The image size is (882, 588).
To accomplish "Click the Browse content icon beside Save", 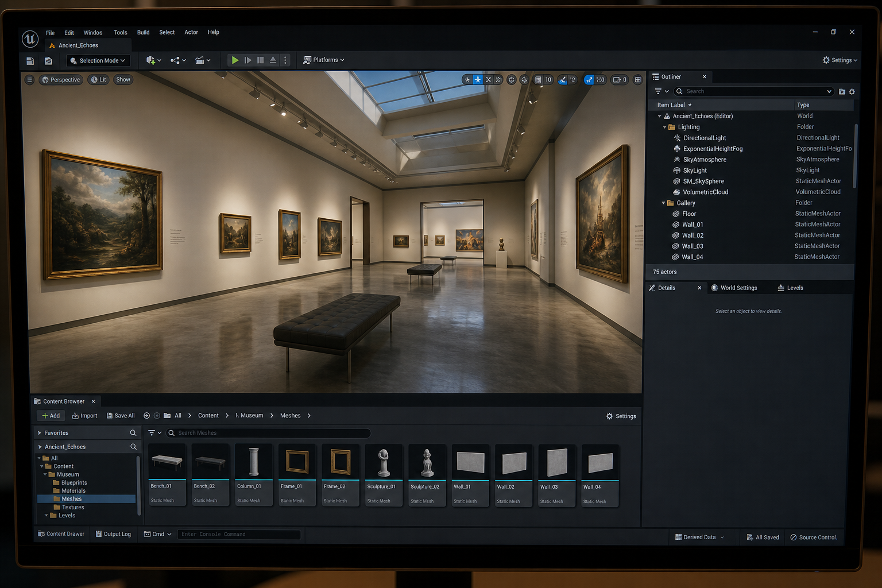I will point(48,60).
